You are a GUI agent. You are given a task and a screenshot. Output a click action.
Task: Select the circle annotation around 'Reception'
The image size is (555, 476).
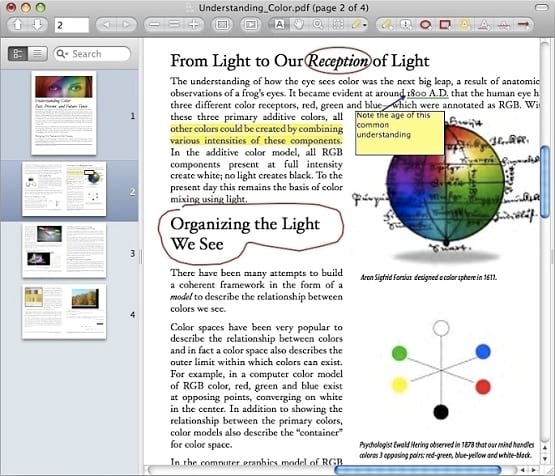coord(338,61)
